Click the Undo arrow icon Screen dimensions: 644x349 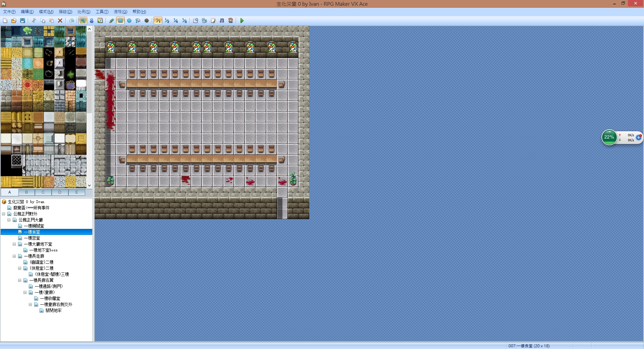[x=71, y=21]
